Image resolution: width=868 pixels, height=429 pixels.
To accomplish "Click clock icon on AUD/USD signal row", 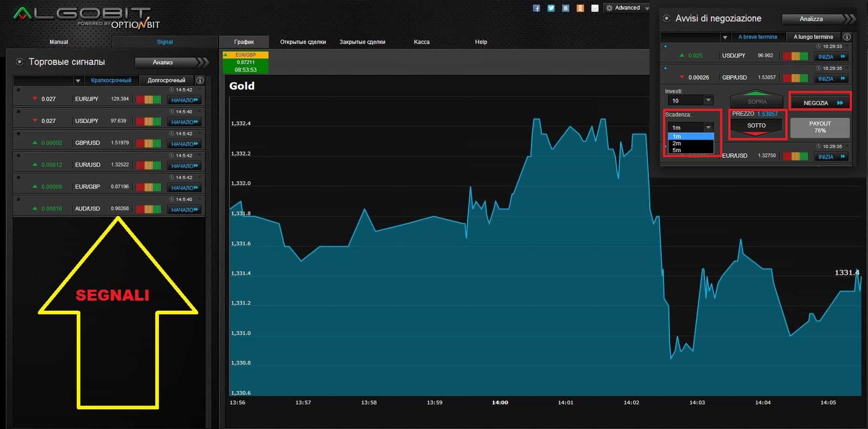I will [x=172, y=199].
